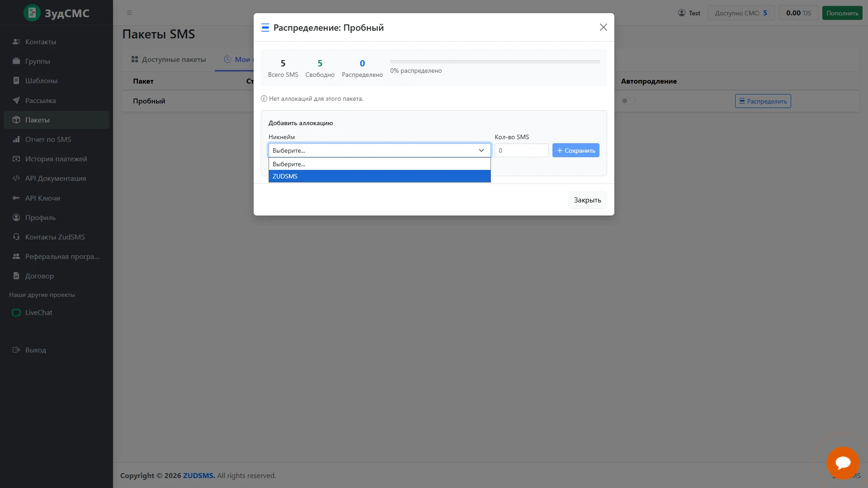868x488 pixels.
Task: Click the Сохранить button
Action: pyautogui.click(x=576, y=150)
